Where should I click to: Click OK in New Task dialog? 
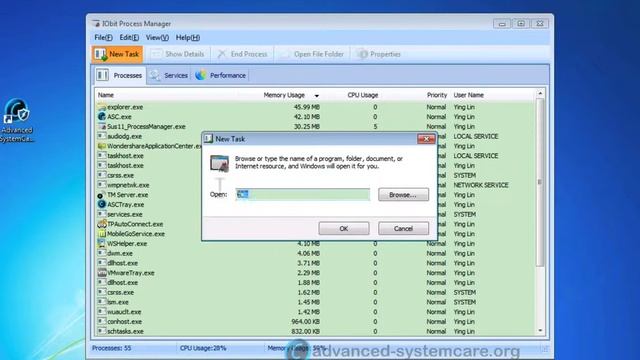[x=344, y=229]
